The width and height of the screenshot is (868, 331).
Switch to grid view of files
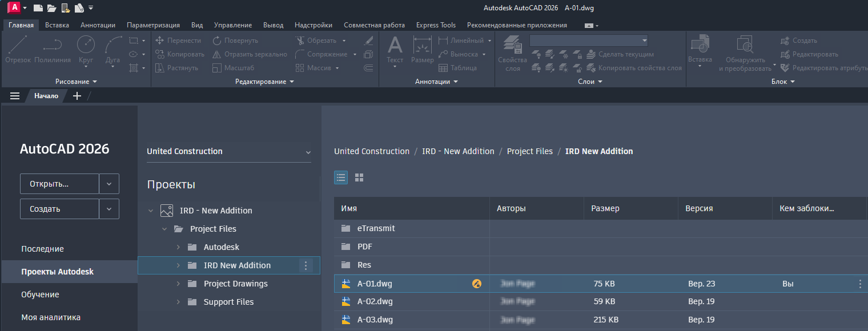(359, 177)
